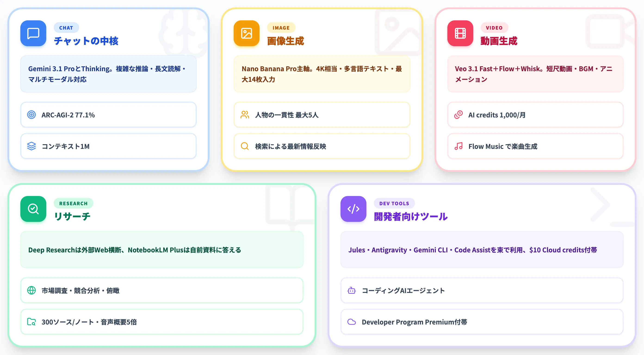644x355 pixels.
Task: Click robot icon beside コーディングAIエージェント
Action: 352,290
